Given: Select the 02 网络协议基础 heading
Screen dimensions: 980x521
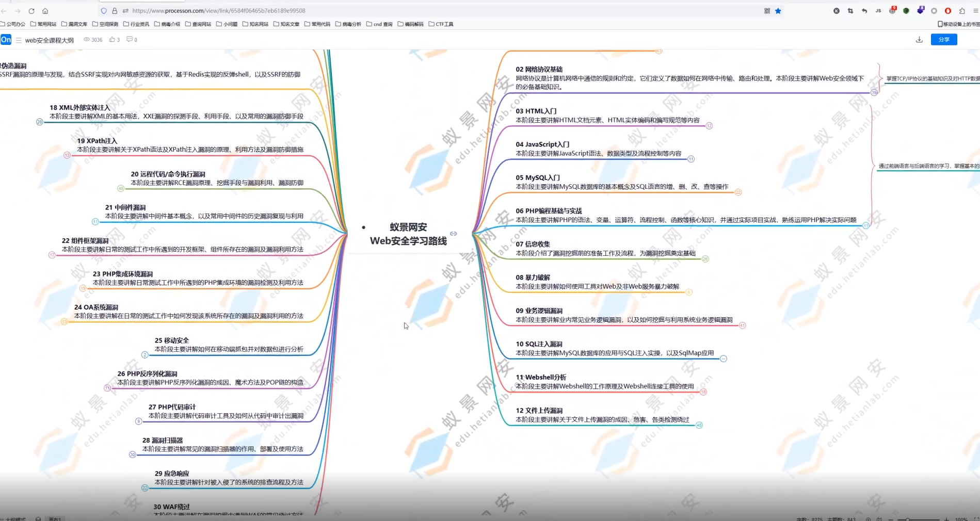Looking at the screenshot, I should coord(539,69).
